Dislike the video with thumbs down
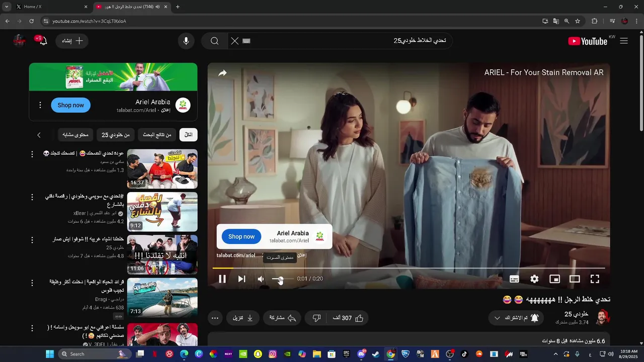The height and width of the screenshot is (362, 644). click(316, 318)
